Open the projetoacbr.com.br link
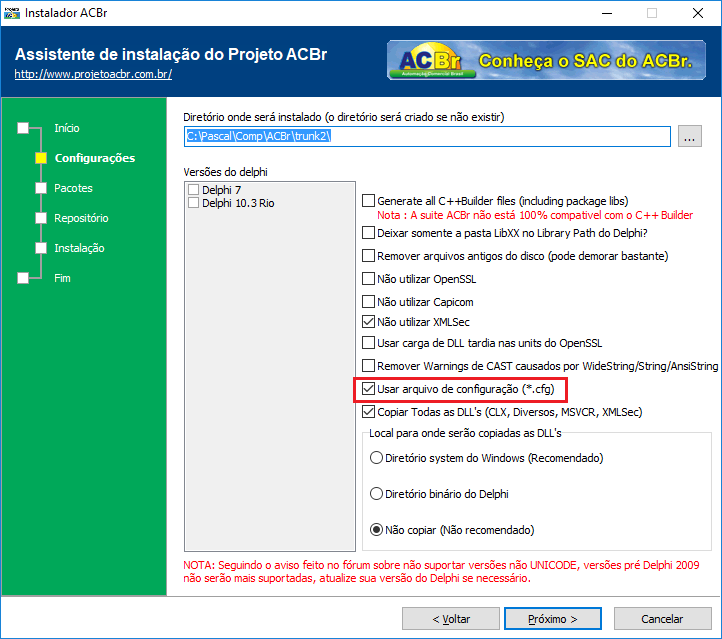The image size is (722, 639). (x=93, y=74)
